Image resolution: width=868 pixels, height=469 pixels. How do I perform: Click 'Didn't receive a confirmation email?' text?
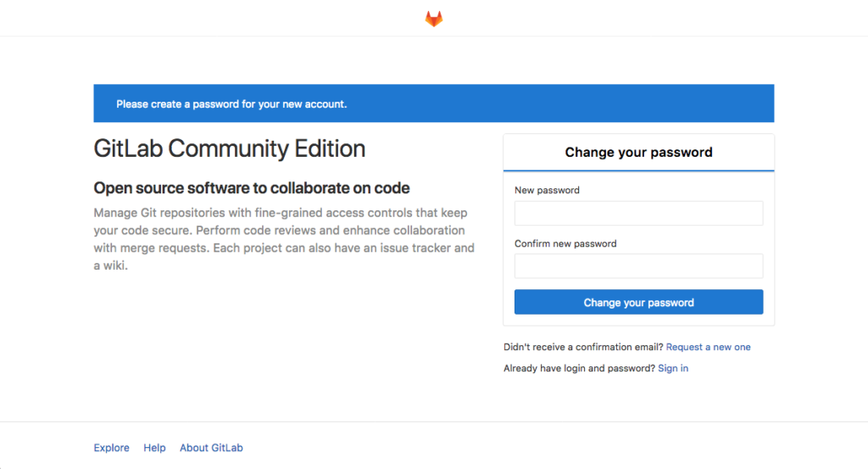(583, 347)
